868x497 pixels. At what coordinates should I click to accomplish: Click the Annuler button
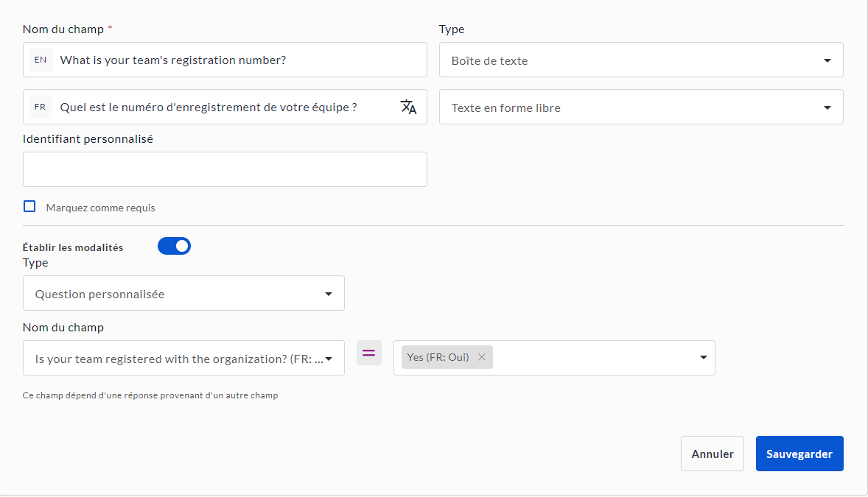(x=712, y=454)
